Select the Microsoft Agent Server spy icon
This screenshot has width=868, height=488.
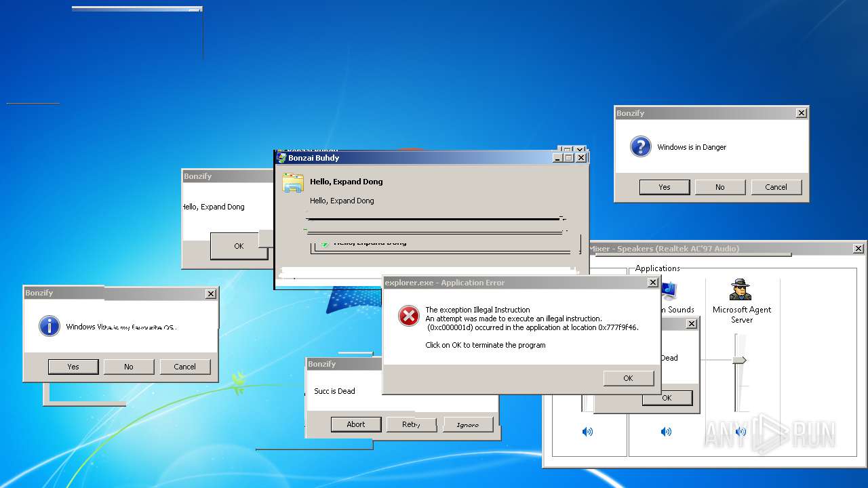coord(741,289)
